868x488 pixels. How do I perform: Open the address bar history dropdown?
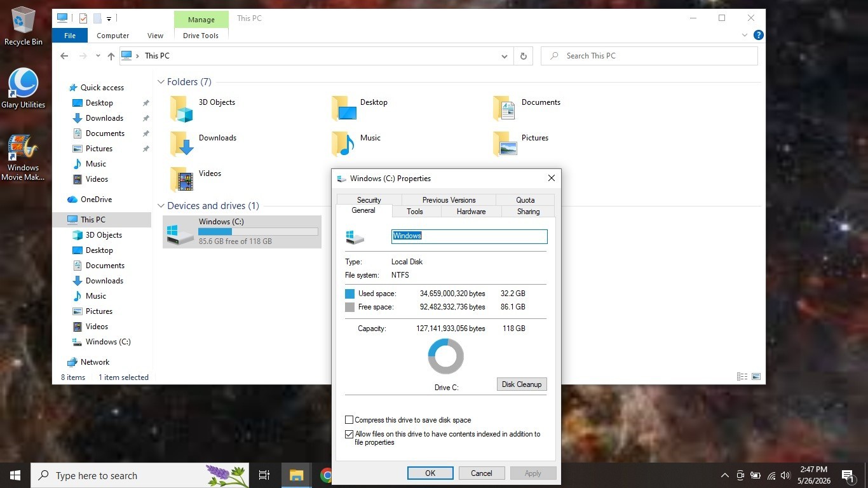[x=505, y=56]
